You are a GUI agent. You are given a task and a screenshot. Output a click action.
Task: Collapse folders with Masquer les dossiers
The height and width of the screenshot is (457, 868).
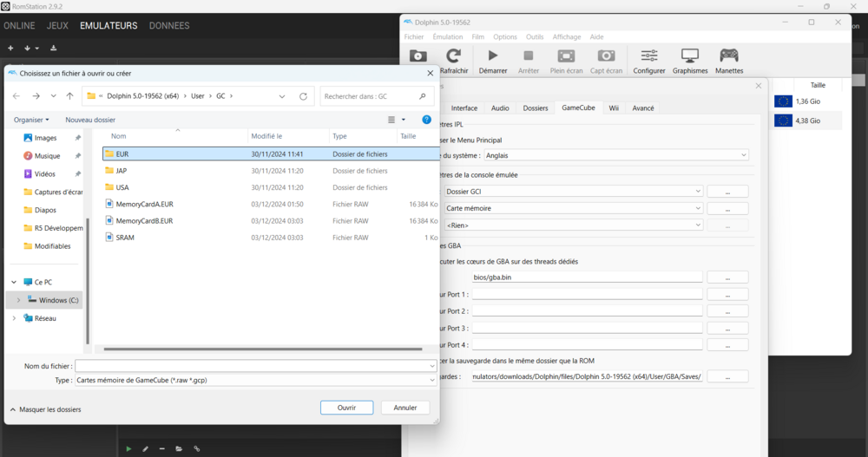(x=44, y=408)
